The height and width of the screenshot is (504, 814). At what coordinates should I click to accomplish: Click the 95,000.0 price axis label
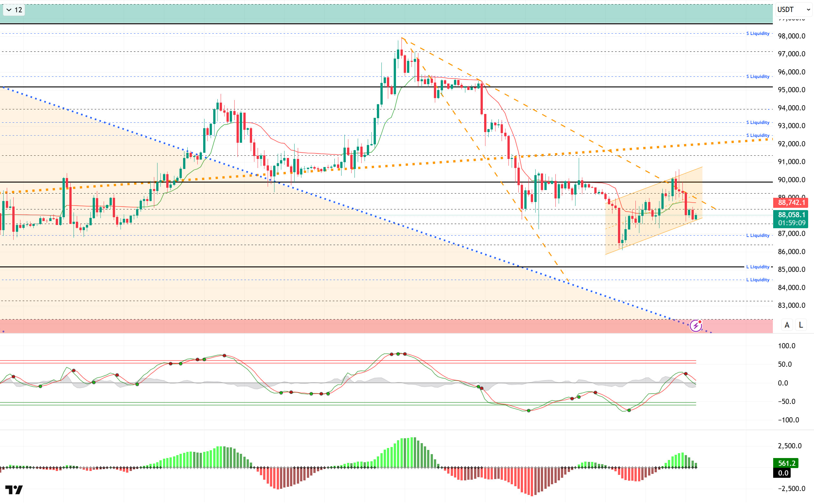pos(791,90)
